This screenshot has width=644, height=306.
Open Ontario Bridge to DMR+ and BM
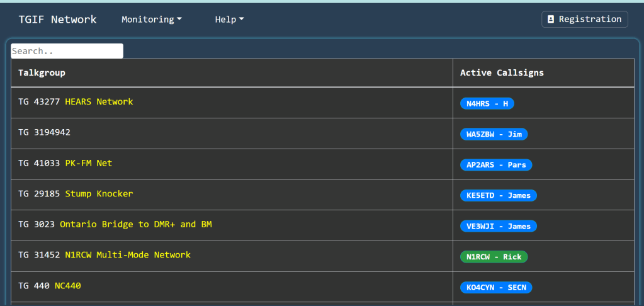(135, 224)
